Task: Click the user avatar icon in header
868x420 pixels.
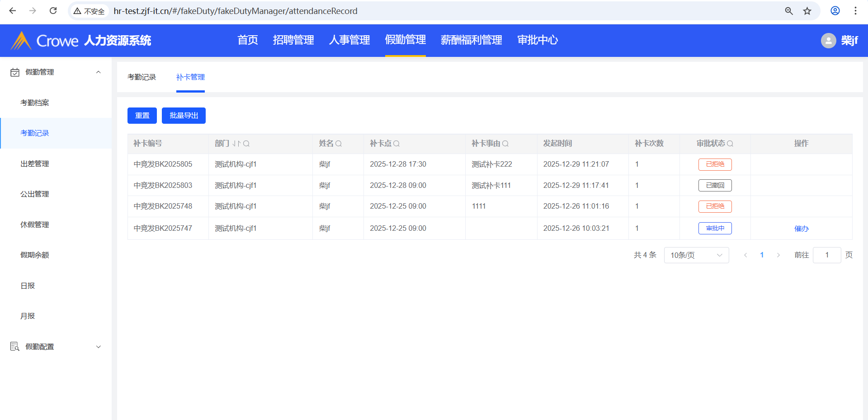Action: [x=828, y=41]
